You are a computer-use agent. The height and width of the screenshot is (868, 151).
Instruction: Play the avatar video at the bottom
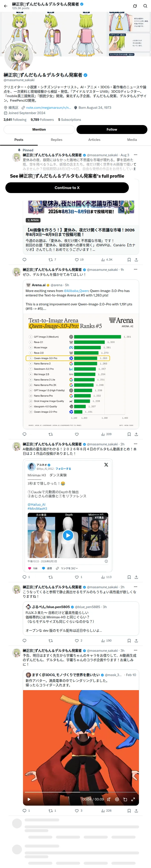tap(29, 799)
